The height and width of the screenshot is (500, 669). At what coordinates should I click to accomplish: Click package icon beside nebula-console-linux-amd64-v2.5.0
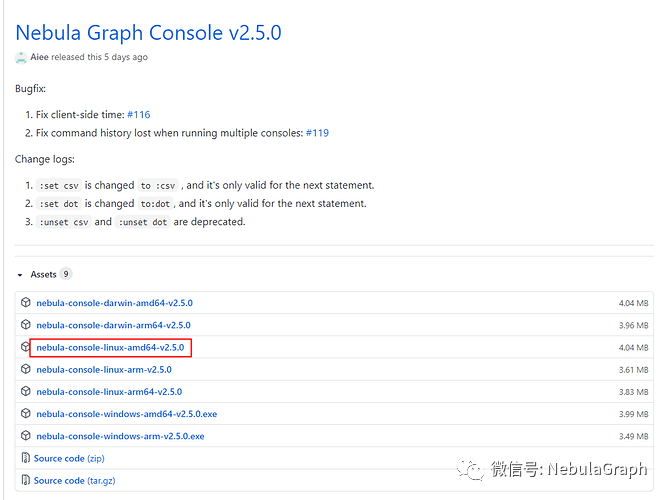coord(26,347)
